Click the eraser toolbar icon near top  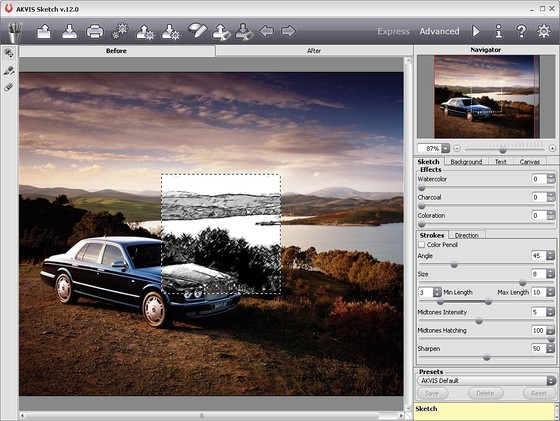(197, 31)
